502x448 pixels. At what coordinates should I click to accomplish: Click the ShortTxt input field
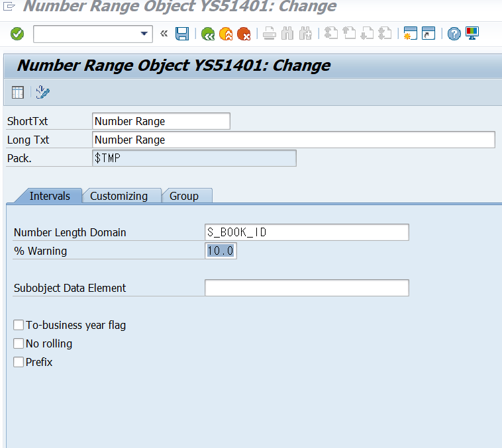click(x=161, y=121)
